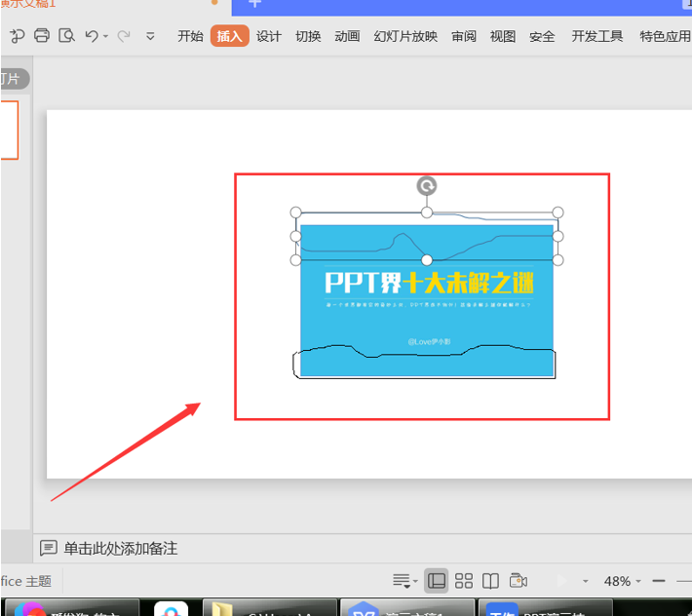Open the 特色应用 tab
Image resolution: width=692 pixels, height=616 pixels.
tap(666, 36)
